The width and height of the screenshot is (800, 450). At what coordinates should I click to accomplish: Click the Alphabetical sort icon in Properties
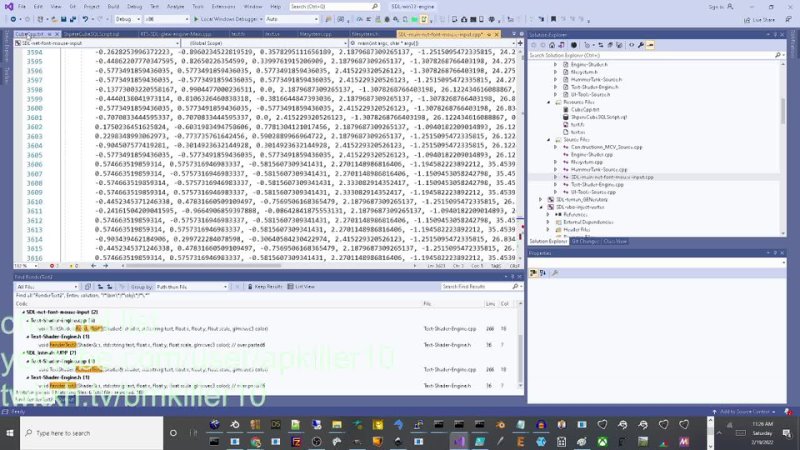click(542, 273)
